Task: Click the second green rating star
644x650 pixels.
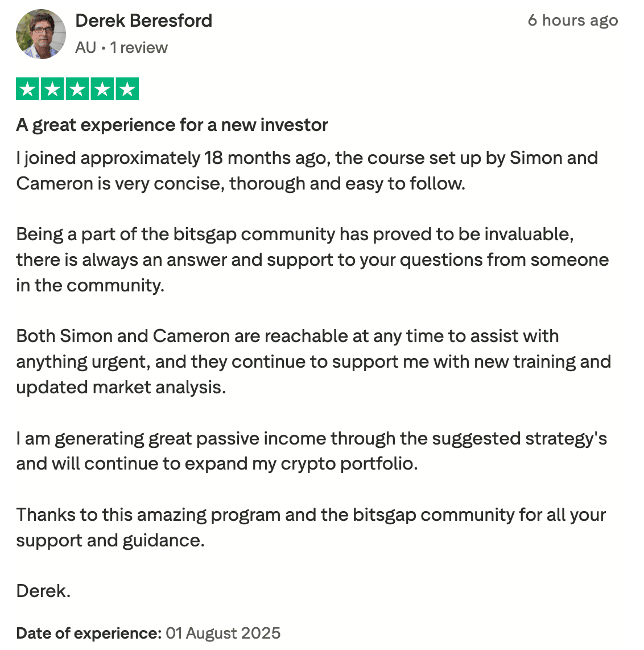Action: point(52,89)
